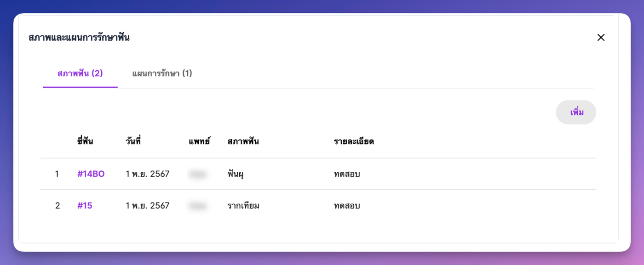
Task: Click the ทดสอบ detail in the ฟันผุ row
Action: (x=347, y=174)
